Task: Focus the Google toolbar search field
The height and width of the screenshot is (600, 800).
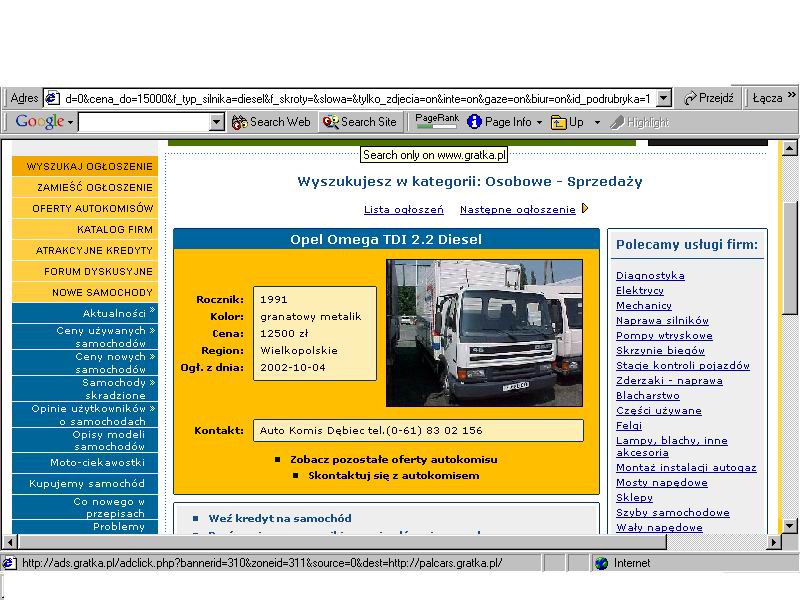Action: [144, 122]
